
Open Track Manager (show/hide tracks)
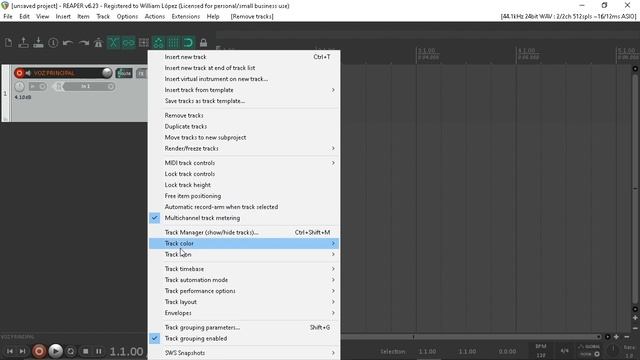(x=244, y=232)
